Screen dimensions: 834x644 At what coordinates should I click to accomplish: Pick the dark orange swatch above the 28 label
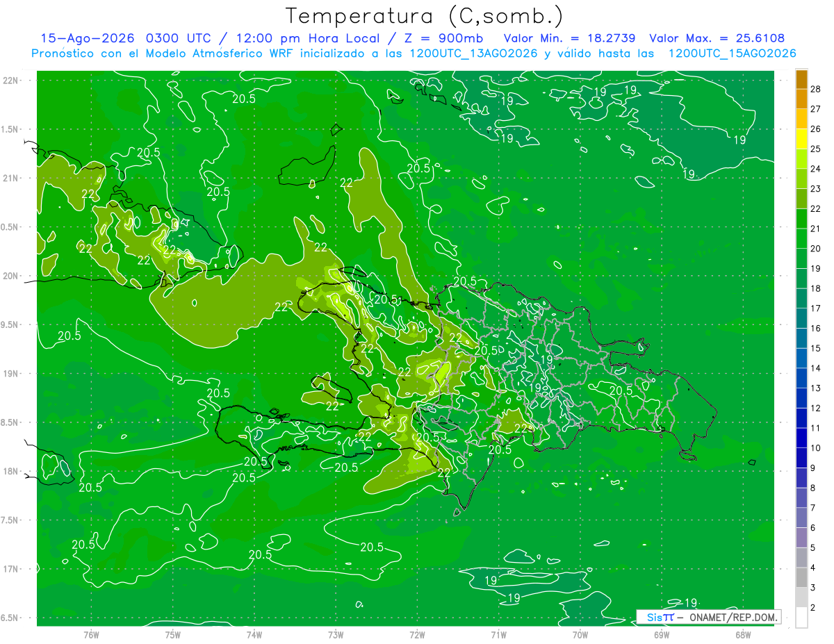click(801, 79)
